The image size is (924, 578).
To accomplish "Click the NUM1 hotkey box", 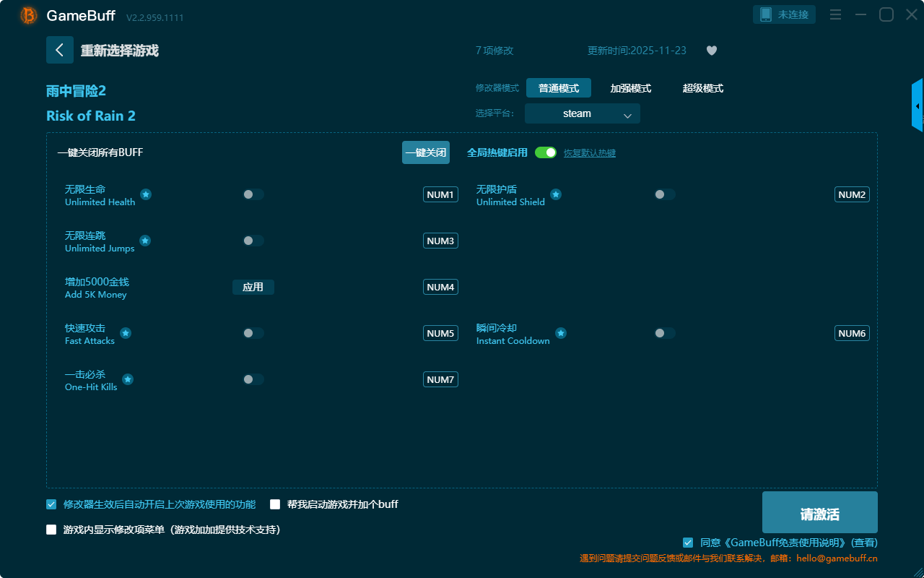I will pyautogui.click(x=440, y=194).
